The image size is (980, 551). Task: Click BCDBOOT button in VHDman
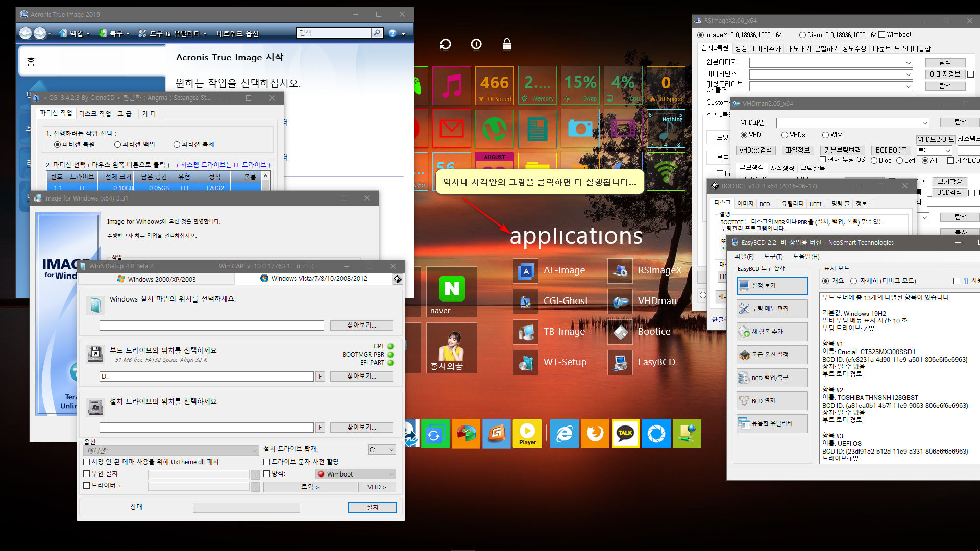(x=891, y=151)
